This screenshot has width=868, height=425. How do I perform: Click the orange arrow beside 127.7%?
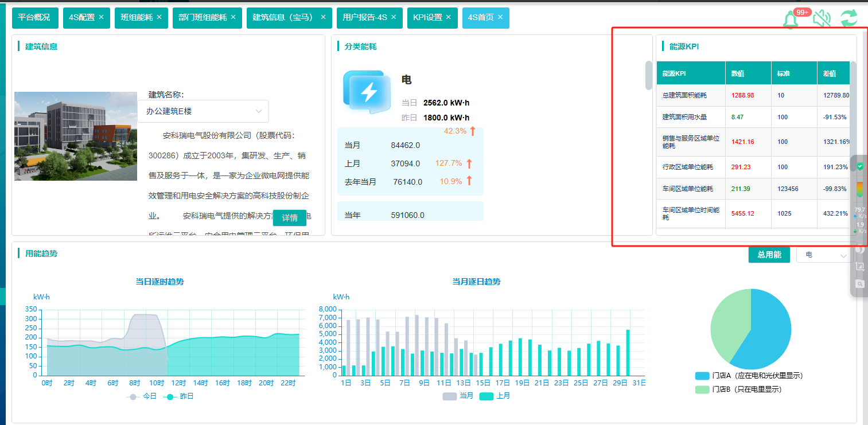(469, 163)
